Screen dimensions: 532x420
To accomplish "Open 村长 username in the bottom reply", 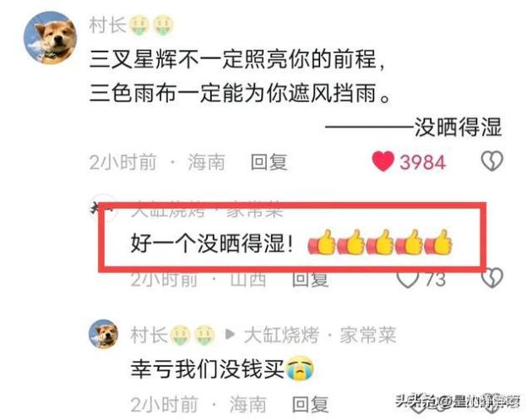I will 149,335.
